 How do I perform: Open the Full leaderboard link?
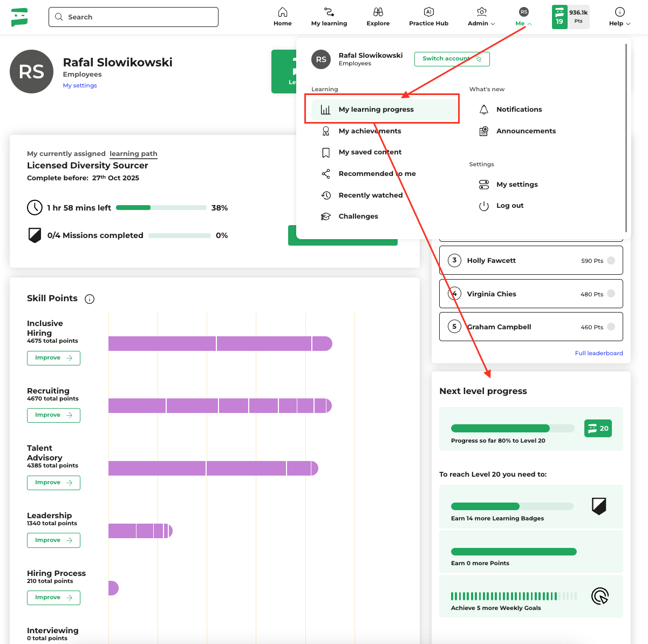tap(599, 353)
